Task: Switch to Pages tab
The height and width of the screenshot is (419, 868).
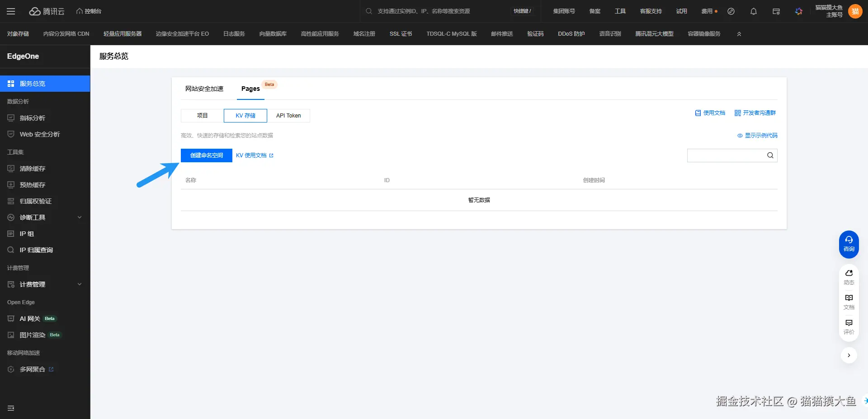Action: (250, 89)
